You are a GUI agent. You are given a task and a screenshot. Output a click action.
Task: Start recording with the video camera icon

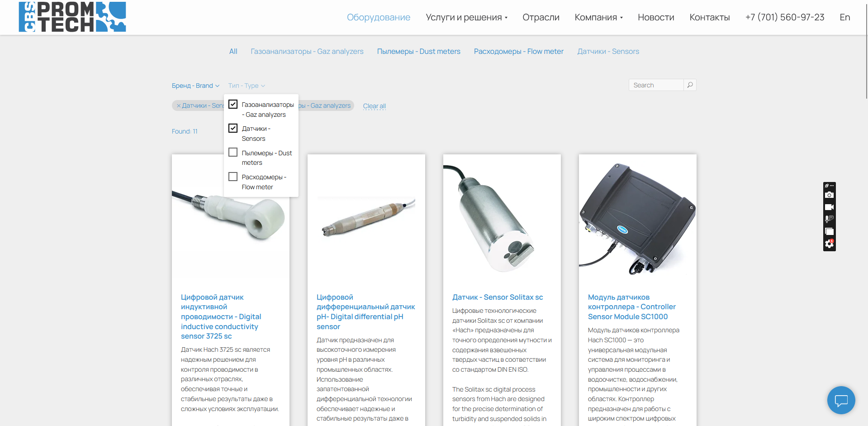(x=829, y=207)
